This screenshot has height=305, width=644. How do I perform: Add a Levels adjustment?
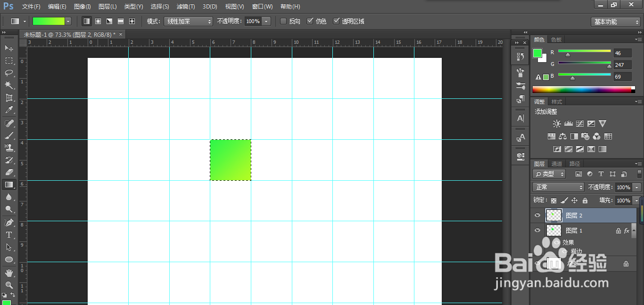click(x=568, y=124)
